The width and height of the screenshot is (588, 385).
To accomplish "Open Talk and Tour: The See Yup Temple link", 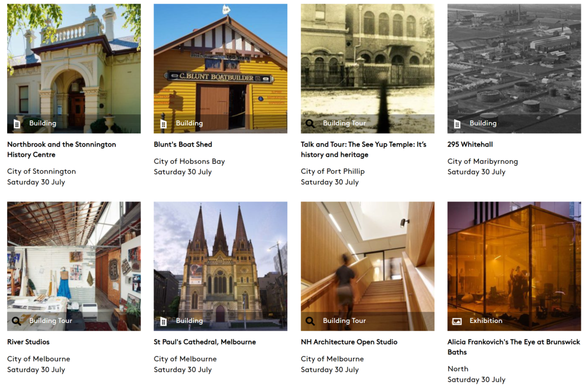I will pos(363,149).
